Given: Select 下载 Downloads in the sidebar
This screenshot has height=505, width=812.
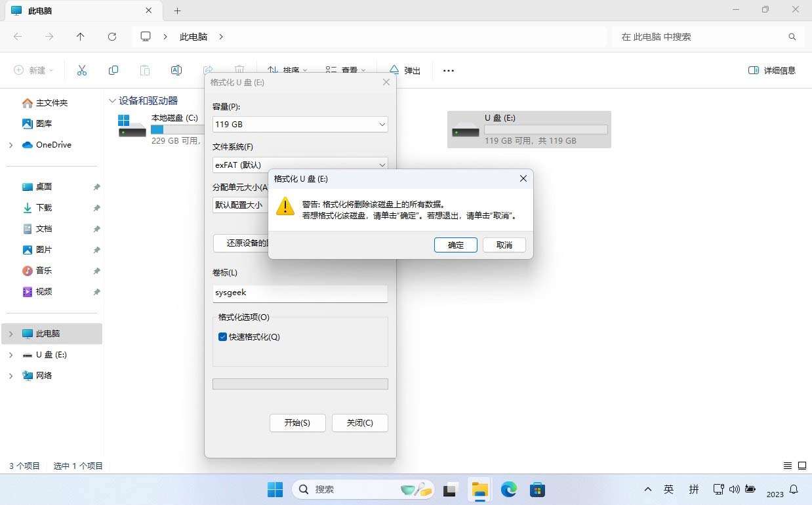Looking at the screenshot, I should tap(44, 208).
